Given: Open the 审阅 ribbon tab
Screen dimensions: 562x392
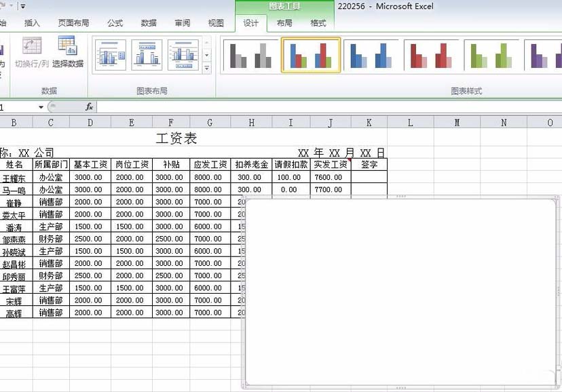Looking at the screenshot, I should coord(181,22).
